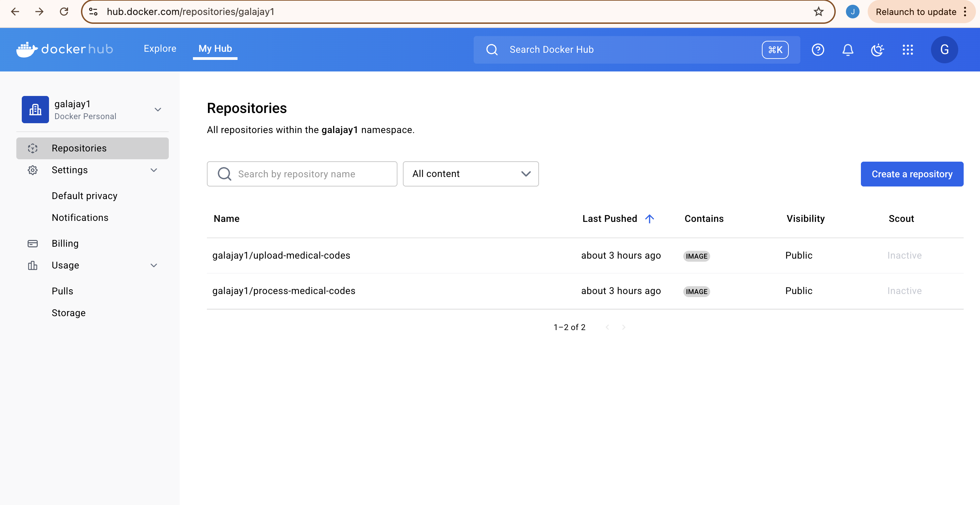The image size is (980, 505).
Task: Click the galajay1 organization building icon
Action: tap(35, 110)
